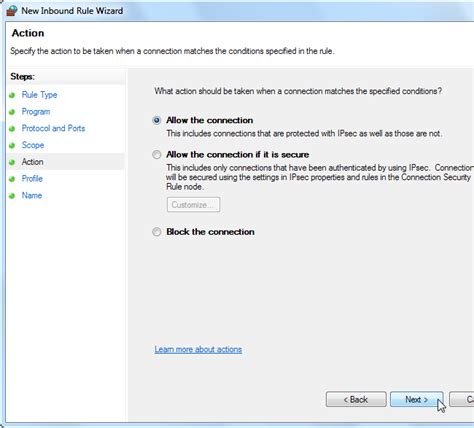Viewport: 474px width, 428px height.
Task: Go to the Rule Type step
Action: pyautogui.click(x=39, y=95)
